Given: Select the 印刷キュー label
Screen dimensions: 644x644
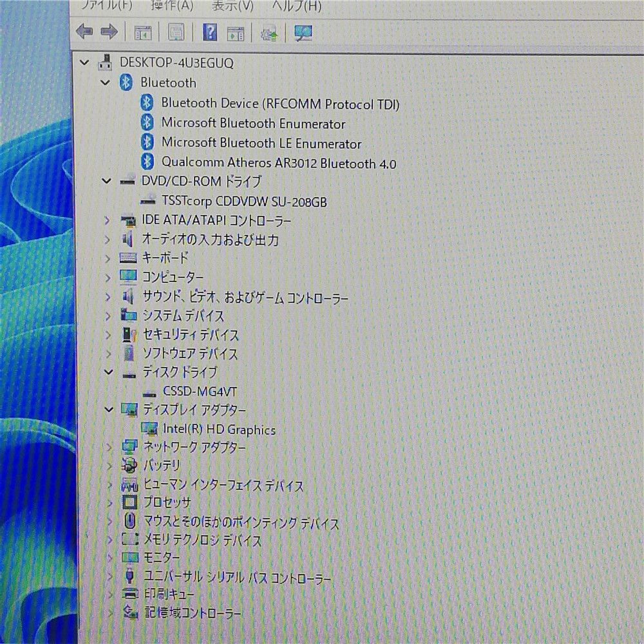Looking at the screenshot, I should point(169,594).
